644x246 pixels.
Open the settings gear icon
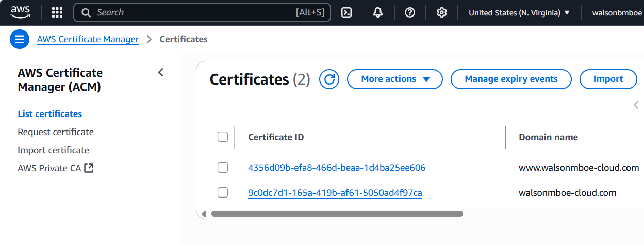click(x=442, y=12)
